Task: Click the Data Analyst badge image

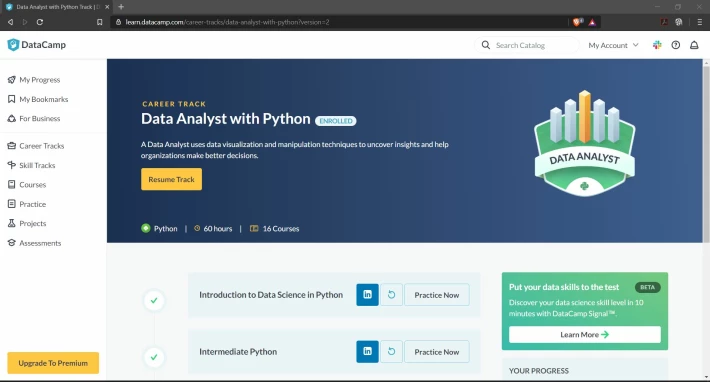Action: [x=585, y=143]
